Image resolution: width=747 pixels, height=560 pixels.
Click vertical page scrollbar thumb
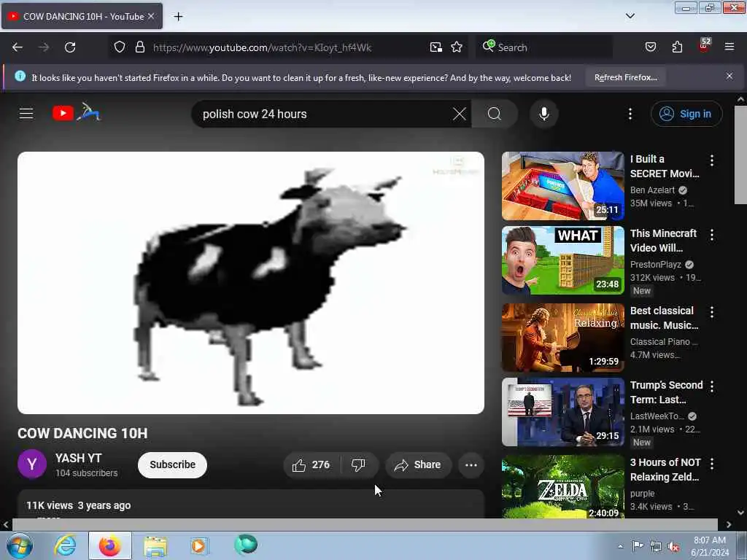coord(740,155)
